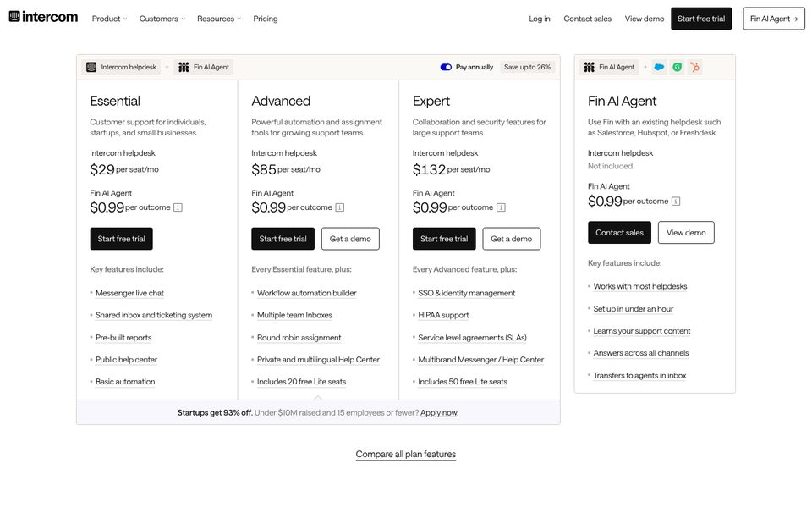Click the Expert plan heading
Viewport: 812px width, 508px height.
coord(431,101)
